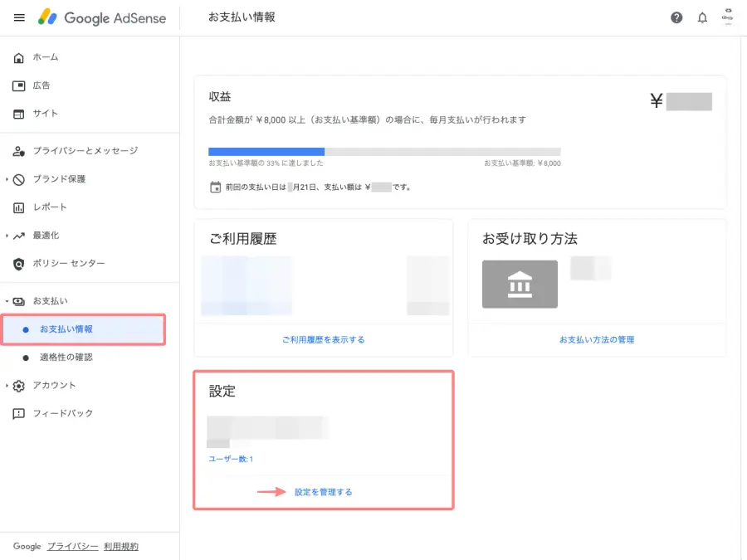The width and height of the screenshot is (747, 560).
Task: Click the ブランド保護 shield icon
Action: (18, 178)
